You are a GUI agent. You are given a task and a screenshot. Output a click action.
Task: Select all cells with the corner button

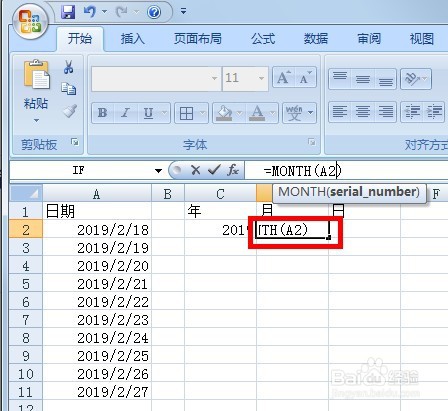26,193
